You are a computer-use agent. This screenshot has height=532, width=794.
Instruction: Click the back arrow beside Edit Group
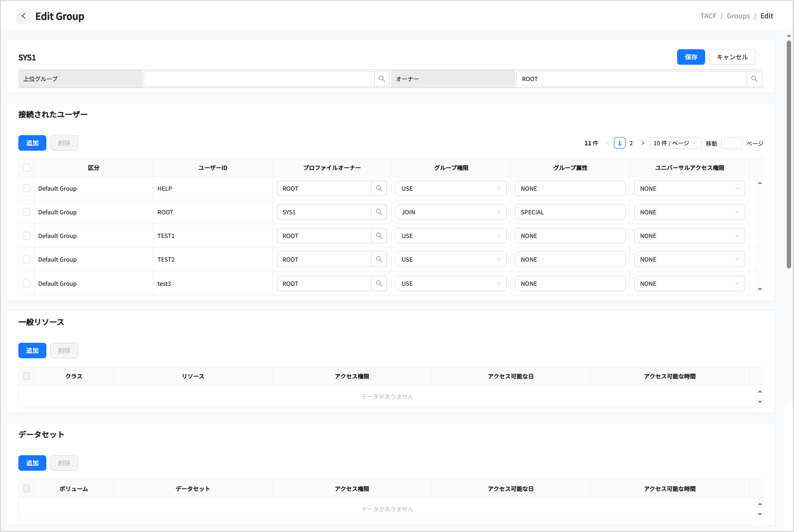[24, 16]
